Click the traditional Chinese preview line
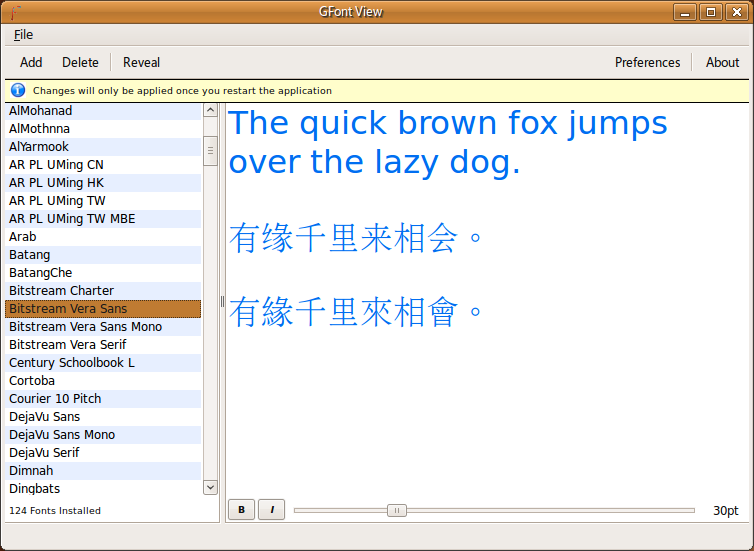 tap(355, 312)
